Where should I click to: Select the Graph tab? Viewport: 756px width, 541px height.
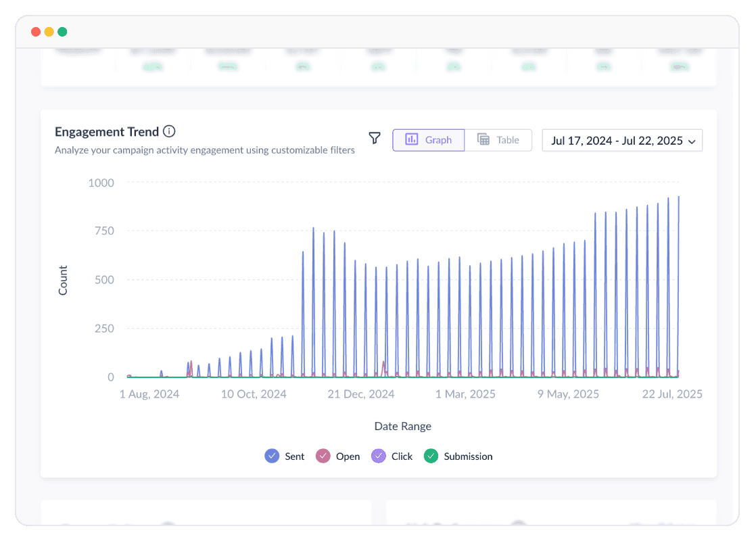[x=429, y=139]
